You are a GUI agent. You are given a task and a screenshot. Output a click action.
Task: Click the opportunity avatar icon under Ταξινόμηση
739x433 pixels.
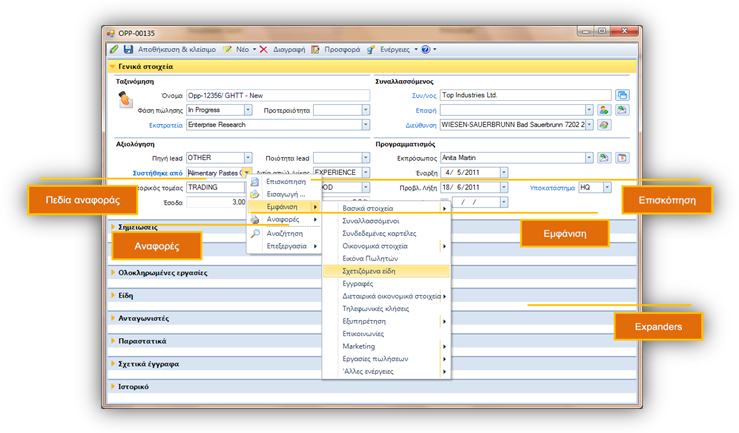[125, 99]
